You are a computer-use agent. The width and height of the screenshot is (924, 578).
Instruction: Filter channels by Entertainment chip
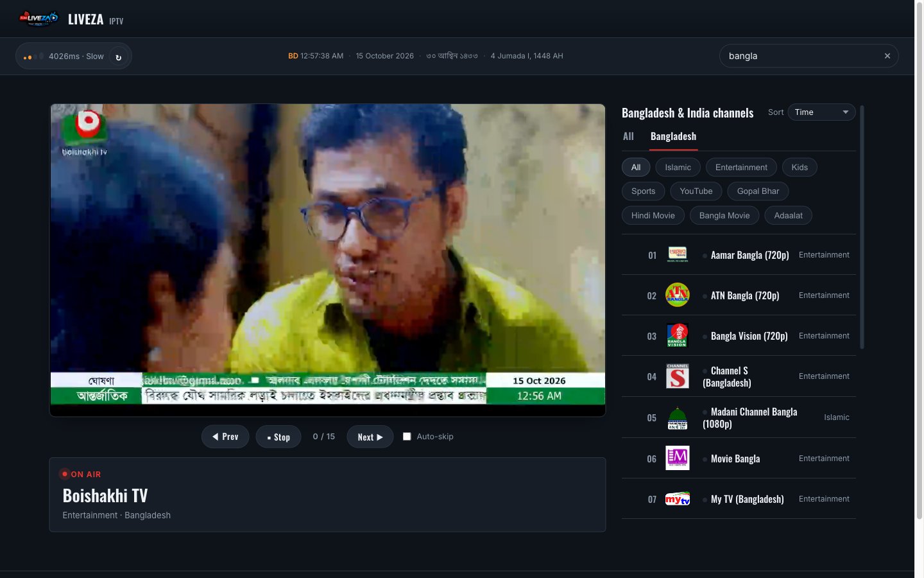point(741,168)
